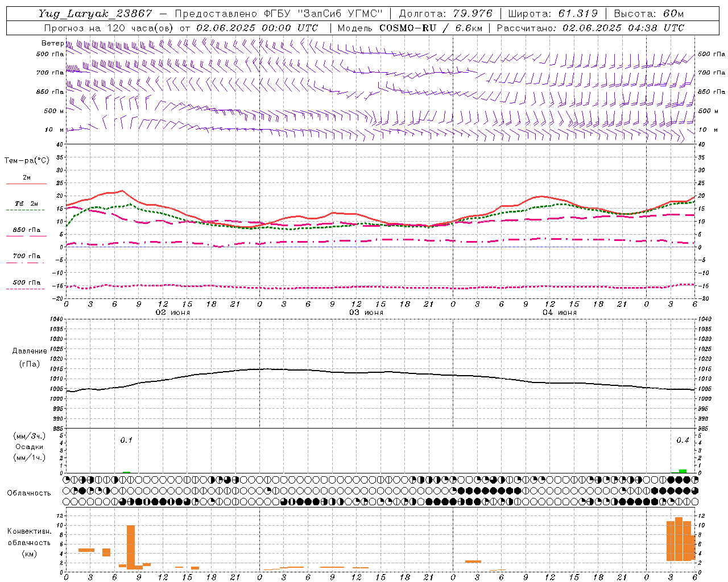The image size is (728, 582).
Task: Select the Высота: 60м header value
Action: (649, 14)
